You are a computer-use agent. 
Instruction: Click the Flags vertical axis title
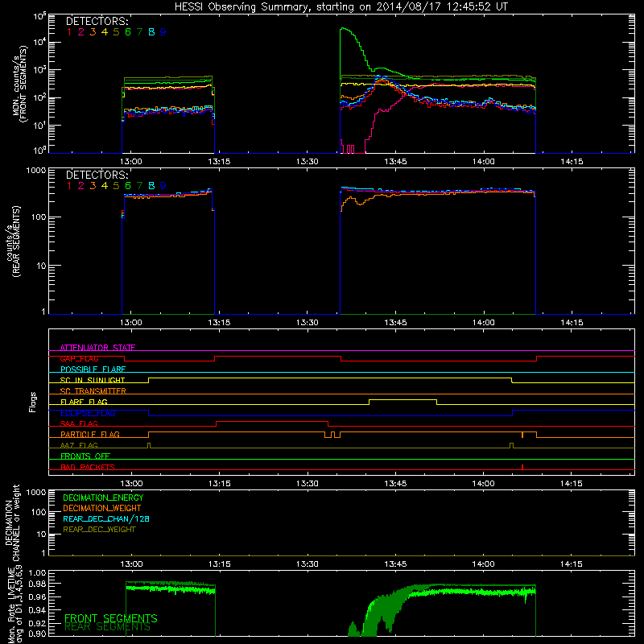click(x=33, y=402)
